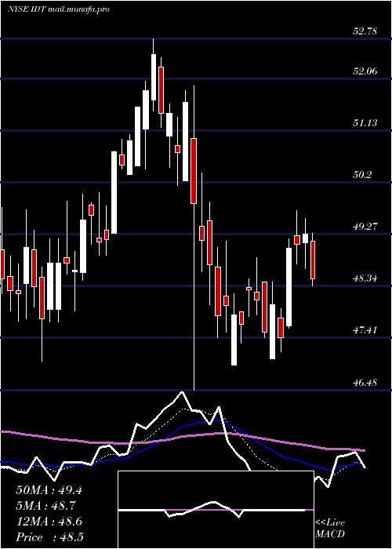Click the 52.78 price level label

click(x=365, y=31)
